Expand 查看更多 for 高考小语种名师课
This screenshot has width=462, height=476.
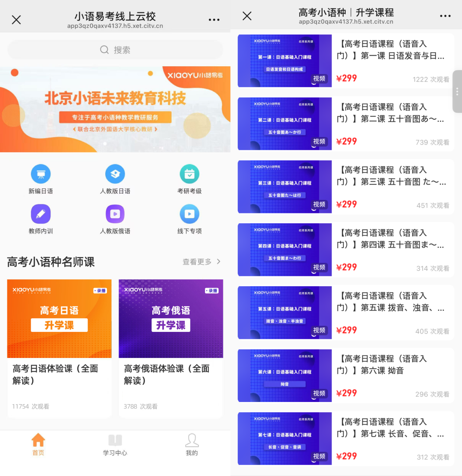201,262
